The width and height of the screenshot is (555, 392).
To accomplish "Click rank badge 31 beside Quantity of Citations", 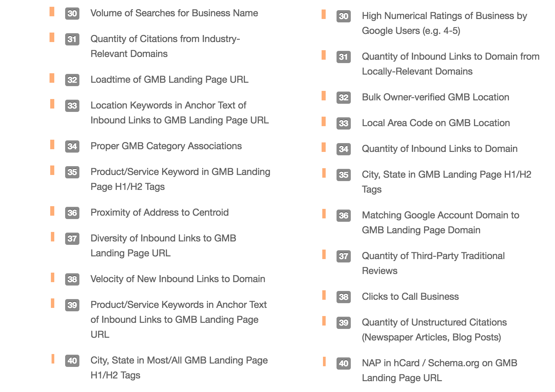I will [72, 39].
